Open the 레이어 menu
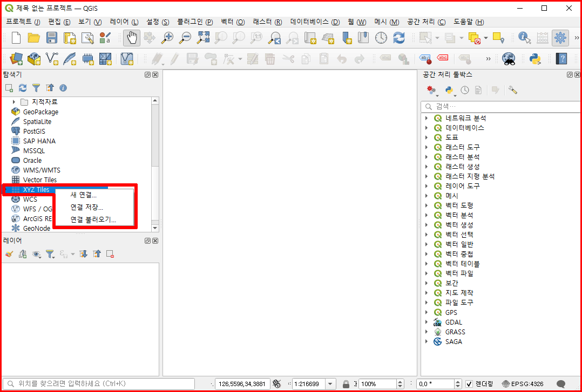This screenshot has height=392, width=582. click(x=124, y=22)
